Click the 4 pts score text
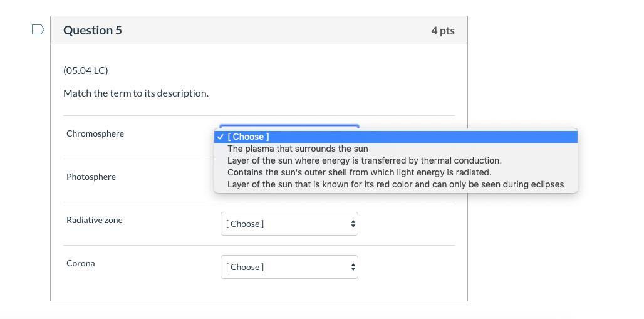 pos(442,31)
